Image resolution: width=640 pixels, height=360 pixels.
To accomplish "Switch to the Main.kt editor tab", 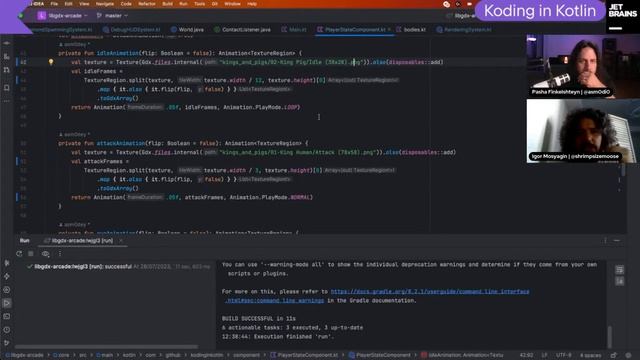I will [x=294, y=29].
